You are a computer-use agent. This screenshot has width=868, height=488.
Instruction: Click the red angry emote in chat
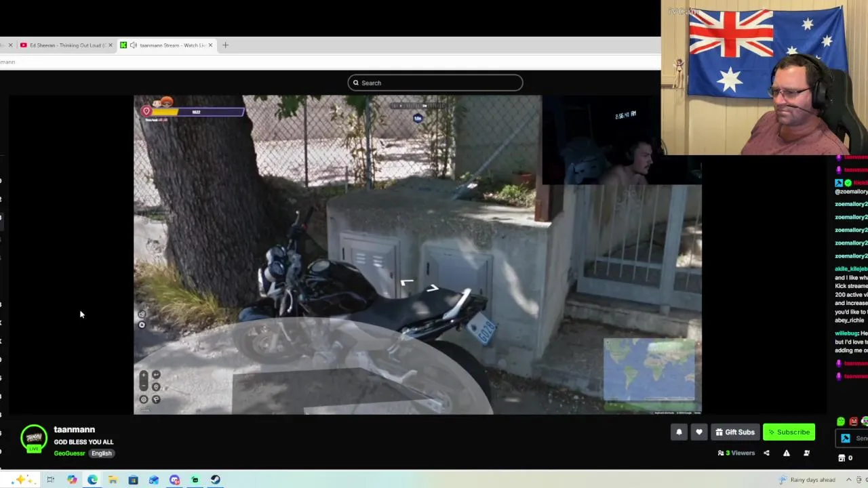point(854,422)
